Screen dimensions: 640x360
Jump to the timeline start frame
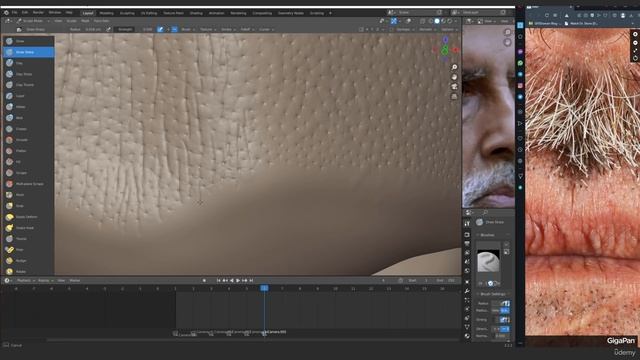pyautogui.click(x=218, y=280)
